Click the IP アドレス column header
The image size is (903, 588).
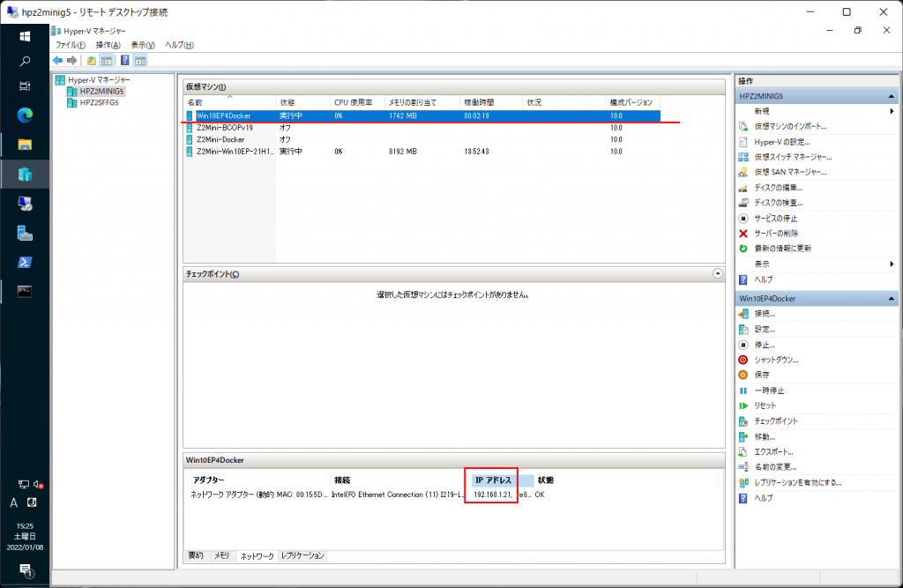(503, 480)
